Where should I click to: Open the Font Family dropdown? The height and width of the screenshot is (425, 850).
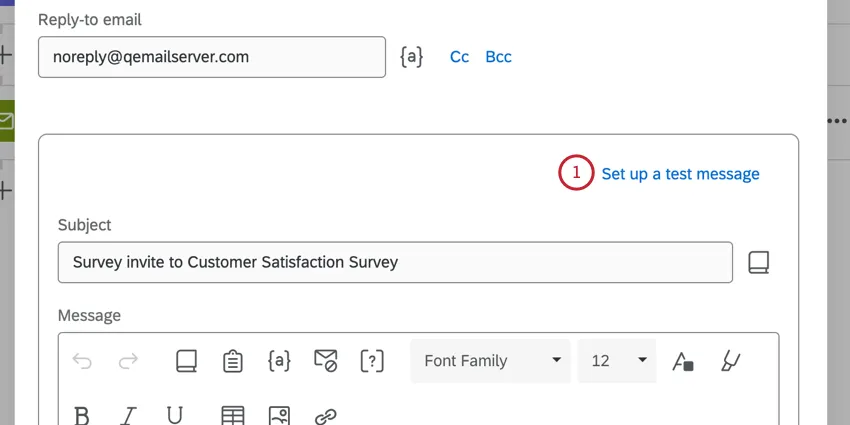click(x=490, y=361)
